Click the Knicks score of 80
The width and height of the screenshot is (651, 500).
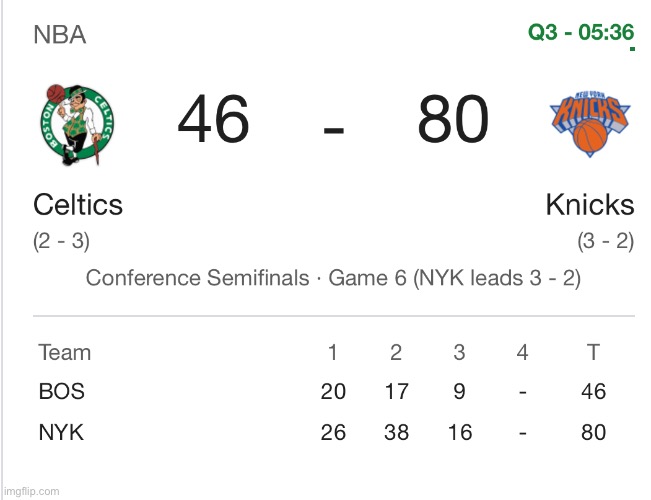453,122
